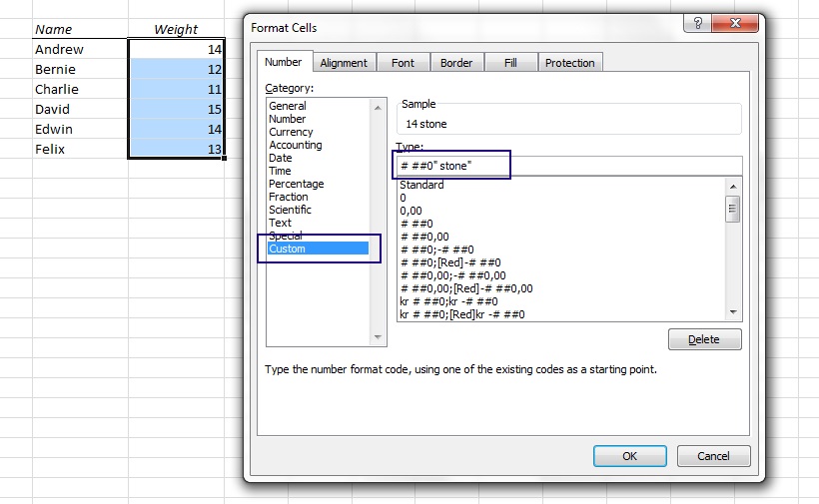The width and height of the screenshot is (819, 504).
Task: Close the Format Cells dialog with the X
Action: (x=735, y=23)
